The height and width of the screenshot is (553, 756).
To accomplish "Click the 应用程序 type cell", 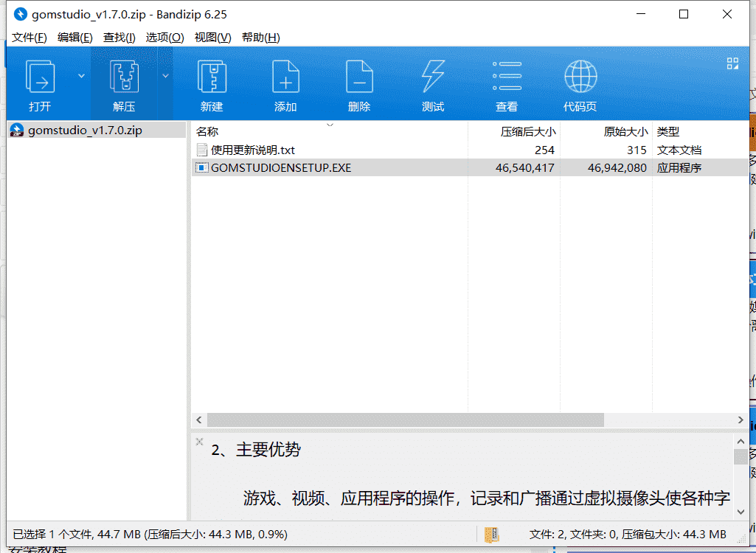I will coord(679,168).
